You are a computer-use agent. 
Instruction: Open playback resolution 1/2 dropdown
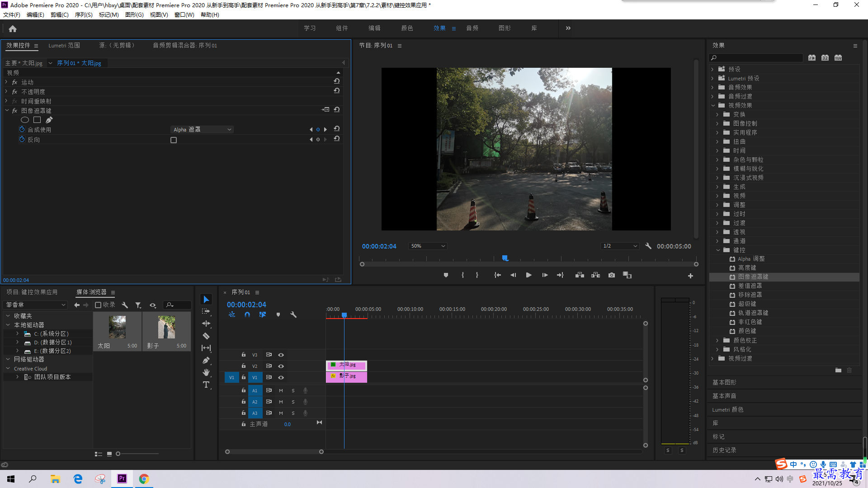pyautogui.click(x=620, y=246)
